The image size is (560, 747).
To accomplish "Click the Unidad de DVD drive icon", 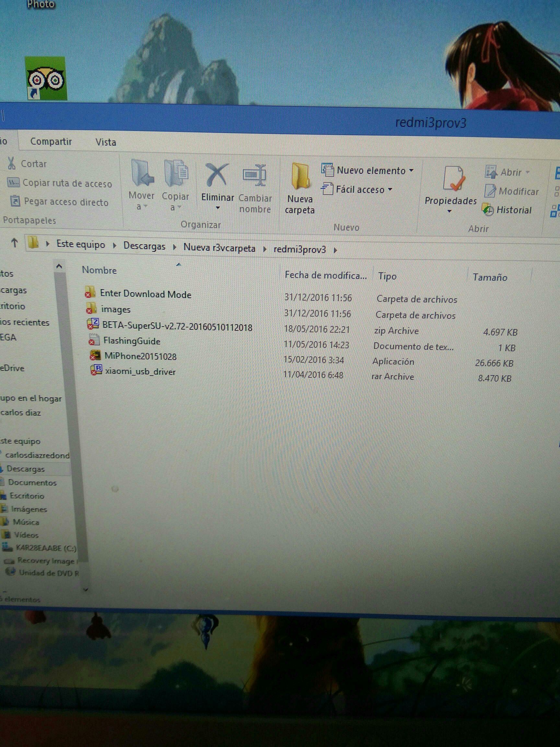I will (11, 572).
